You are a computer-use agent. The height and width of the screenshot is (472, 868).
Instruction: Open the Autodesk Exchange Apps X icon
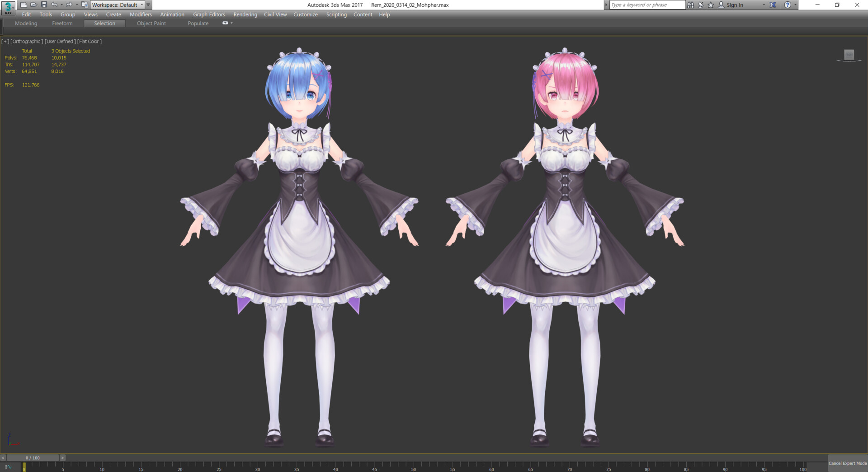(x=773, y=5)
